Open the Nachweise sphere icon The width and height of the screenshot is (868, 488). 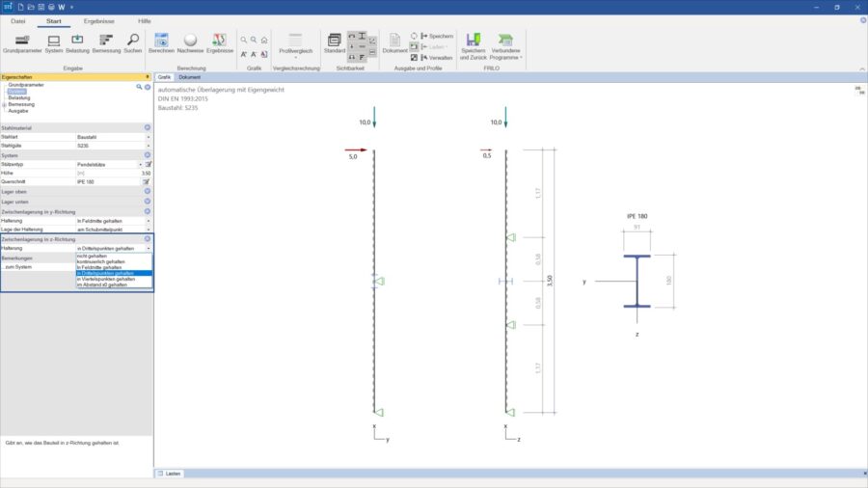pos(190,43)
